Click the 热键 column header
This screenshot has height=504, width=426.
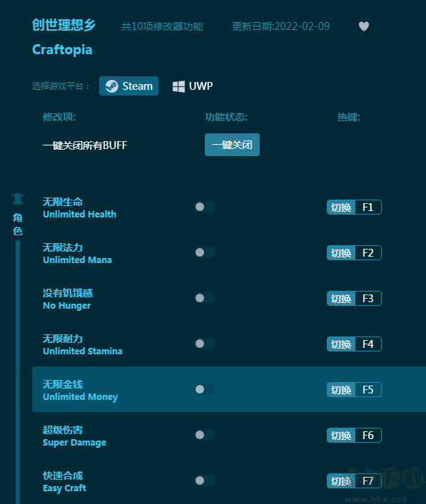(x=349, y=117)
